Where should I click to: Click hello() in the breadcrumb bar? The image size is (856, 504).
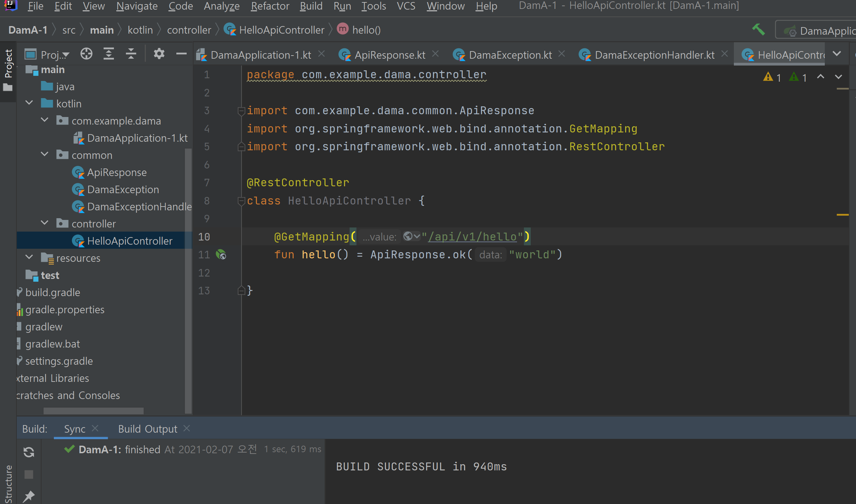tap(366, 30)
